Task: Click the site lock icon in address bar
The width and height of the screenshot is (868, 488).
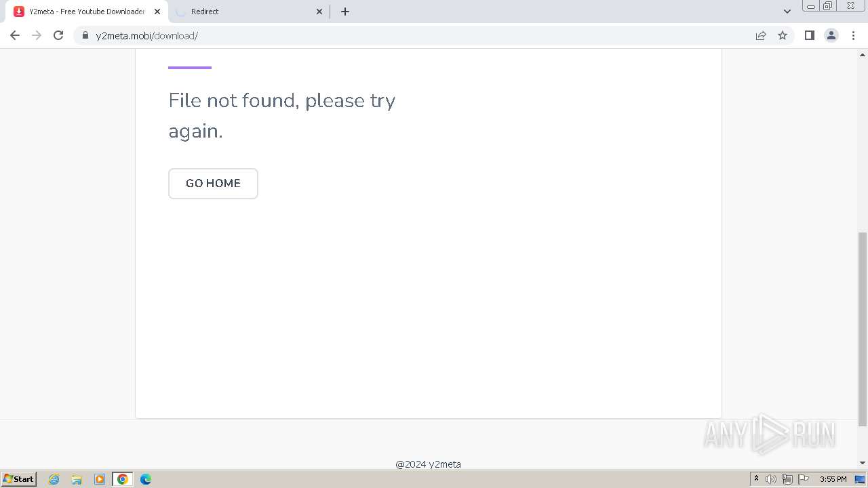Action: coord(85,35)
